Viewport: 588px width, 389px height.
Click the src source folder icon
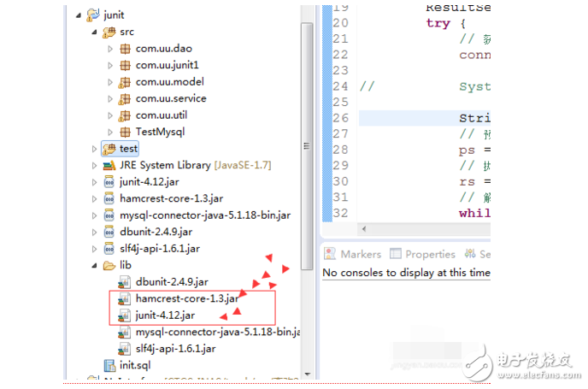pos(109,32)
